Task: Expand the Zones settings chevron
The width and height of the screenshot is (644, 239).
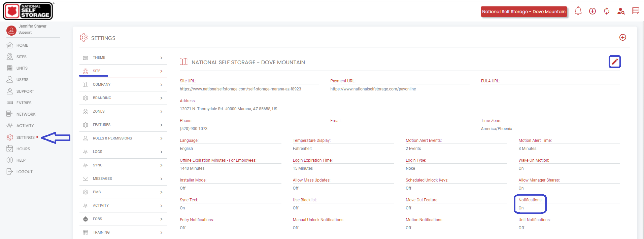Action: tap(162, 112)
